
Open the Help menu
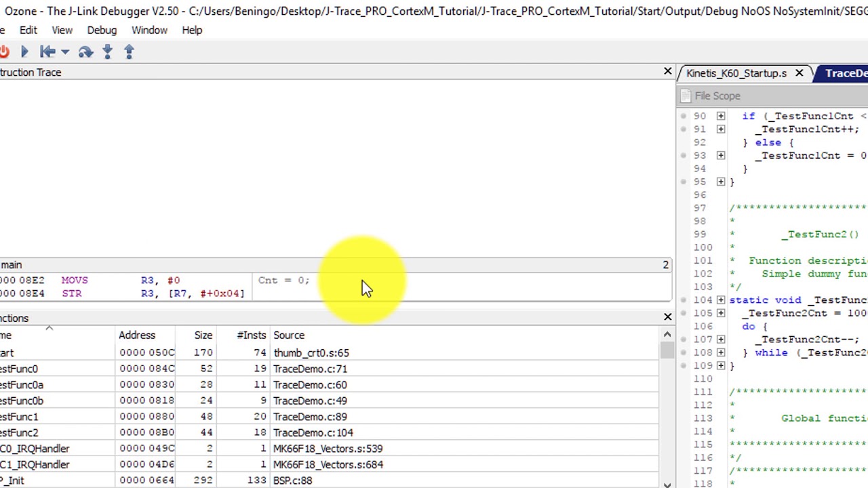coord(192,30)
